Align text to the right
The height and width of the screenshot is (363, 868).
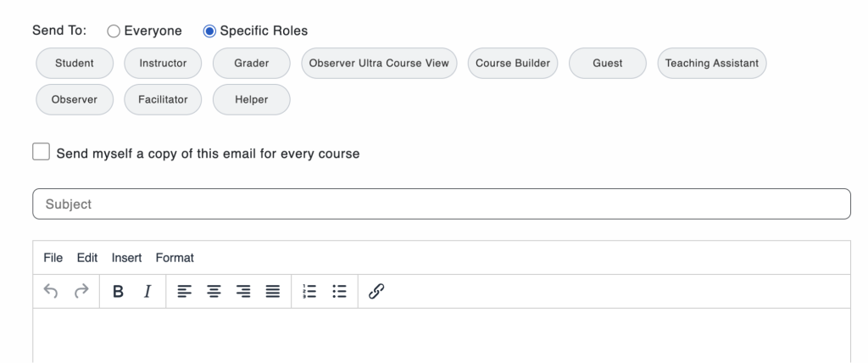click(243, 291)
